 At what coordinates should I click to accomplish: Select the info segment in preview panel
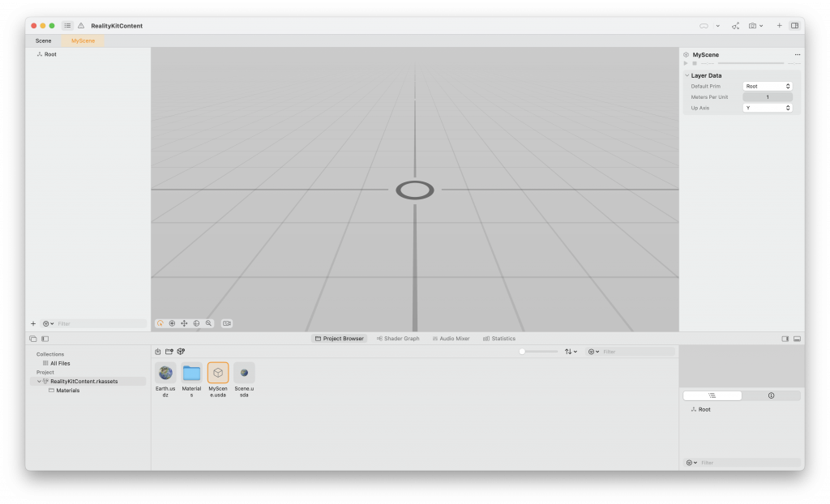(x=772, y=395)
